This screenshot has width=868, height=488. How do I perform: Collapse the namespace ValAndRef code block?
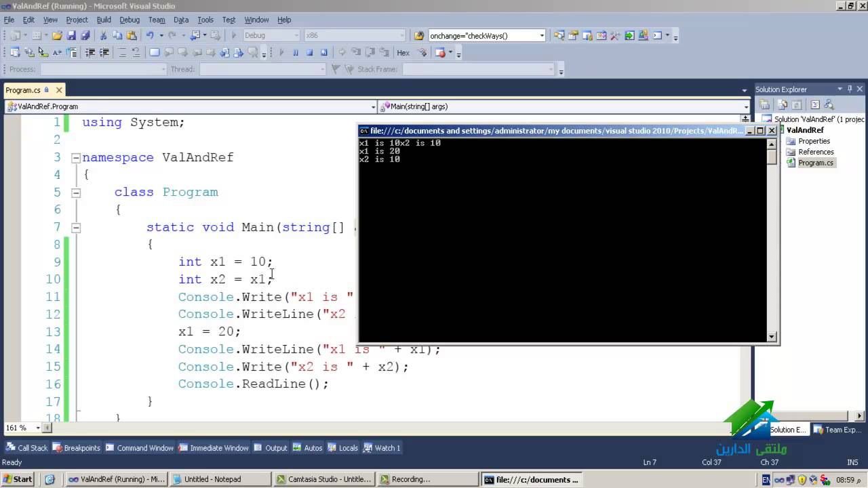[76, 158]
